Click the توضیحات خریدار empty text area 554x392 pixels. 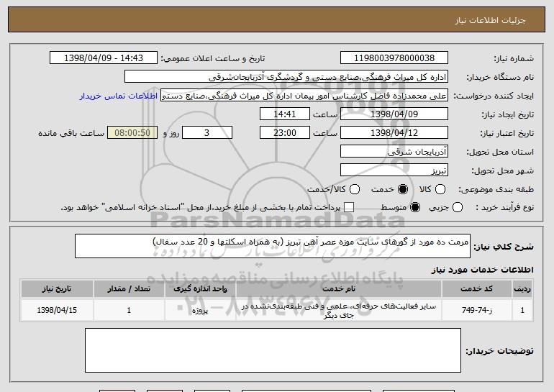(273, 350)
